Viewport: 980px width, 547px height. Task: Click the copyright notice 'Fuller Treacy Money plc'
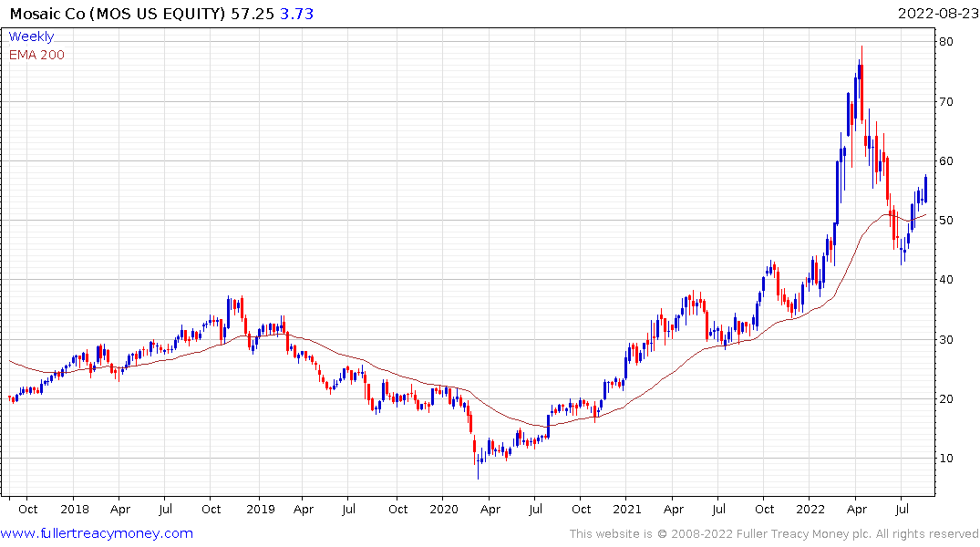(x=804, y=534)
